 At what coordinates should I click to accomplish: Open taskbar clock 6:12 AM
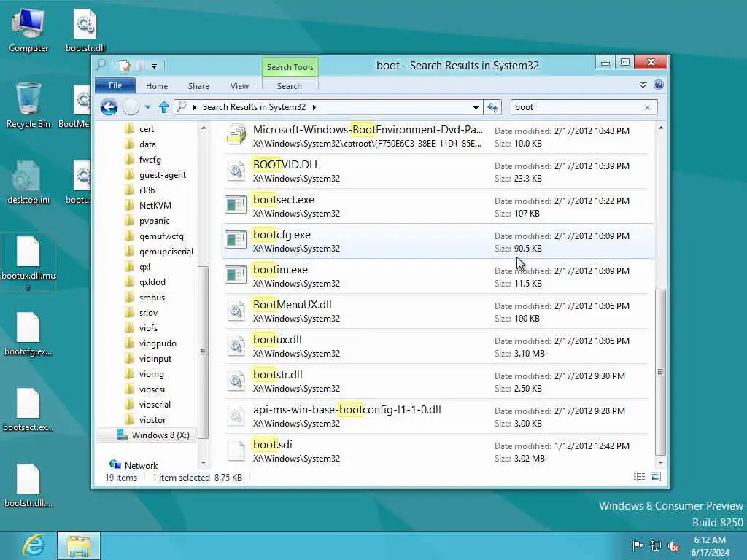pos(710,546)
